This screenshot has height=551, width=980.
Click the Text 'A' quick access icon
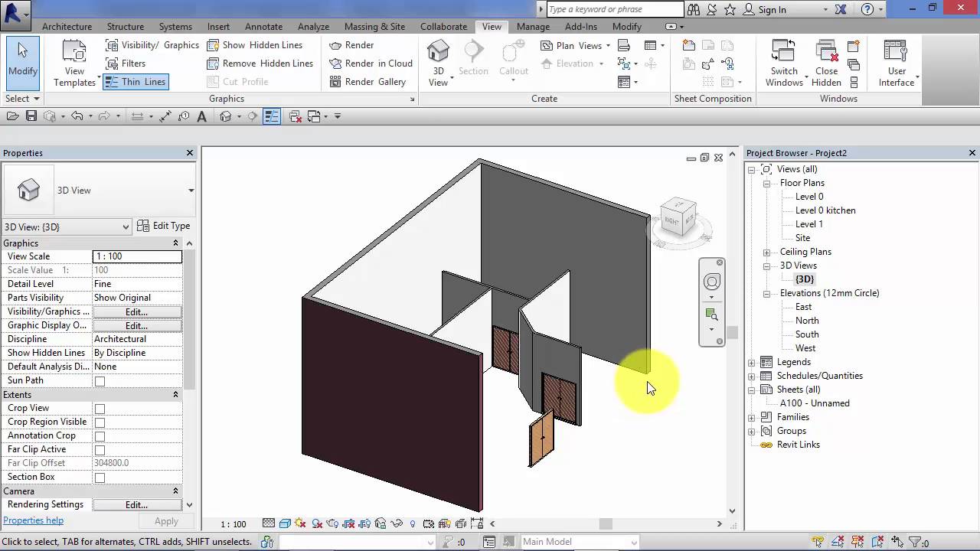point(202,116)
